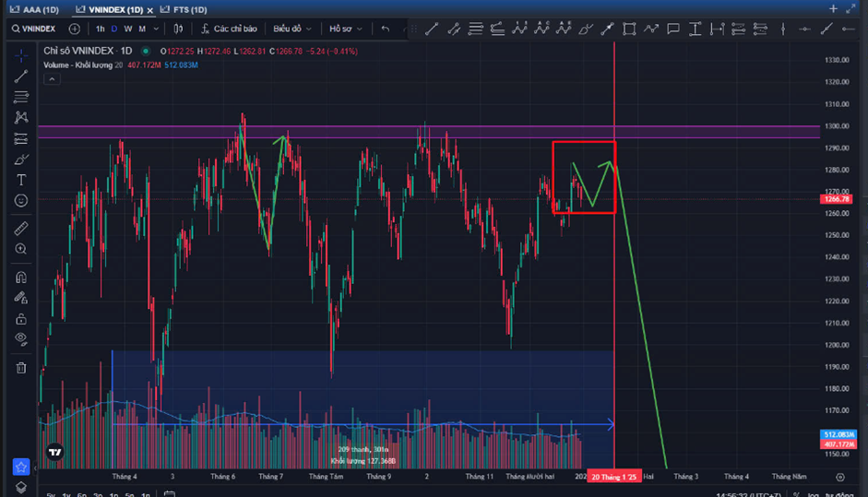Image resolution: width=868 pixels, height=497 pixels.
Task: Set the monthly M timeframe
Action: 142,29
